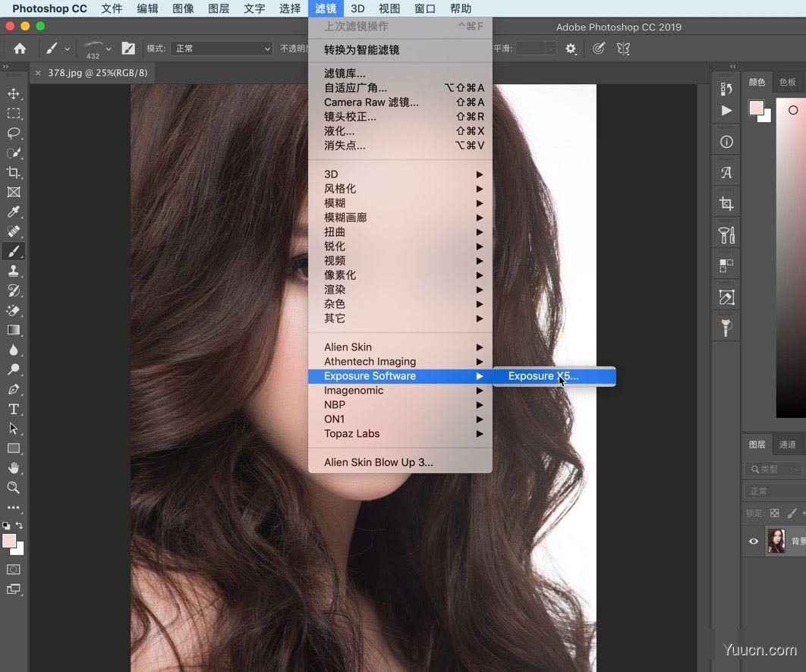This screenshot has height=672, width=806.
Task: Select the Eraser tool
Action: pyautogui.click(x=14, y=310)
